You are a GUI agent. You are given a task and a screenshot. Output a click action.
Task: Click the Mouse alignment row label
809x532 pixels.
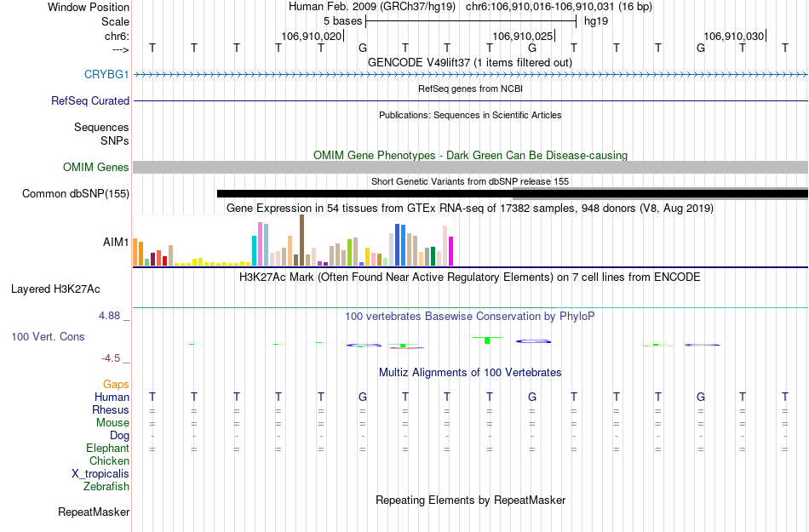click(112, 422)
